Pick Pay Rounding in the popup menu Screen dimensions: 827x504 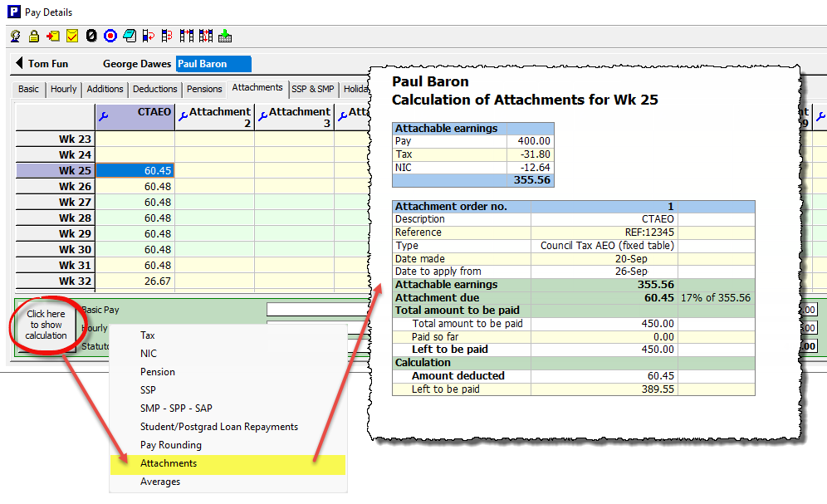click(x=171, y=445)
